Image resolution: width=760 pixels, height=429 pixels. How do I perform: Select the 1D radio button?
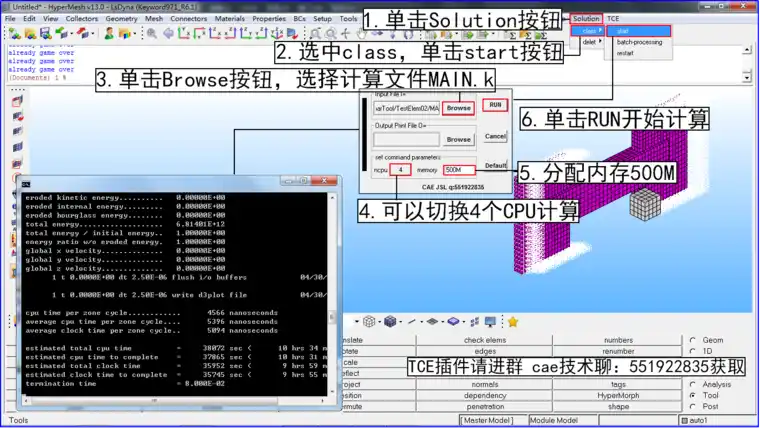point(693,351)
